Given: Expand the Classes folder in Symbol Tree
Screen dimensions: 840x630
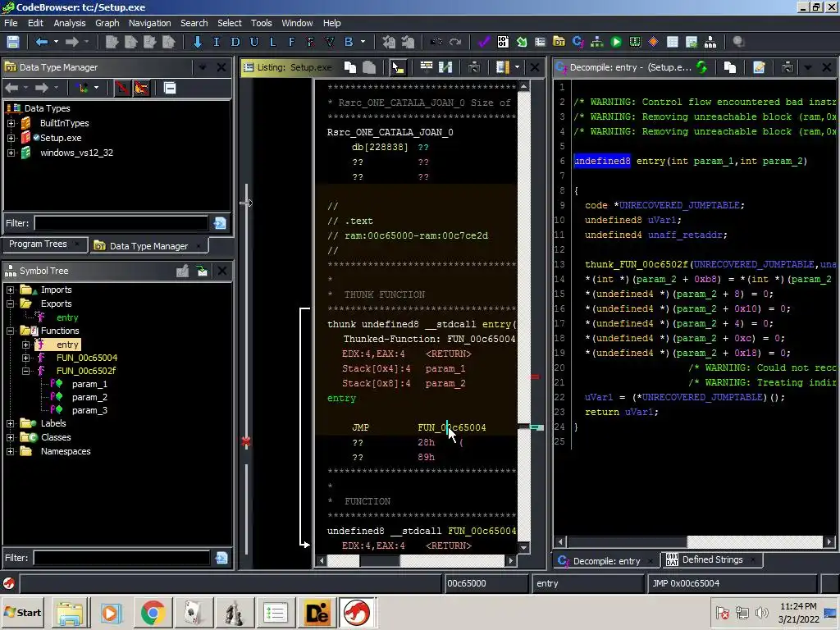Looking at the screenshot, I should click(10, 438).
